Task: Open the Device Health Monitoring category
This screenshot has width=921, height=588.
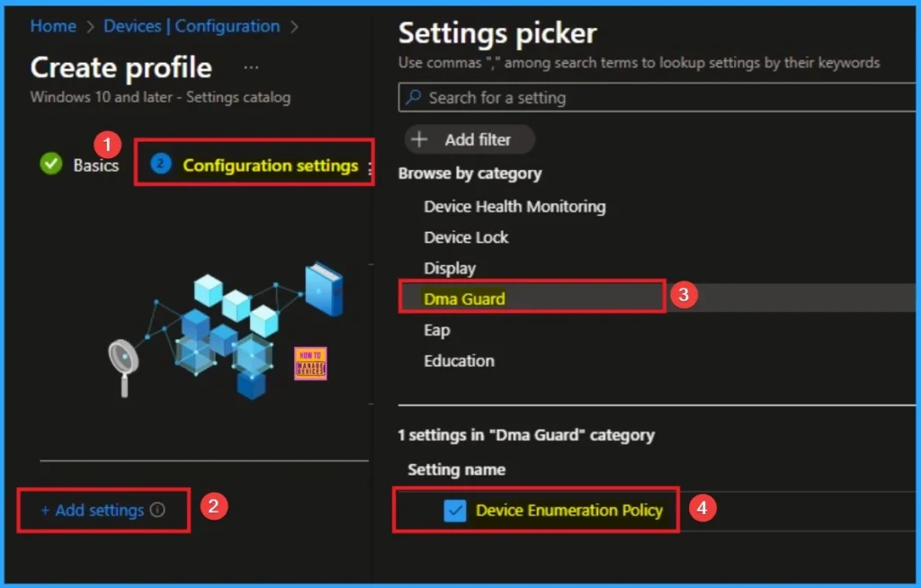Action: click(x=514, y=206)
